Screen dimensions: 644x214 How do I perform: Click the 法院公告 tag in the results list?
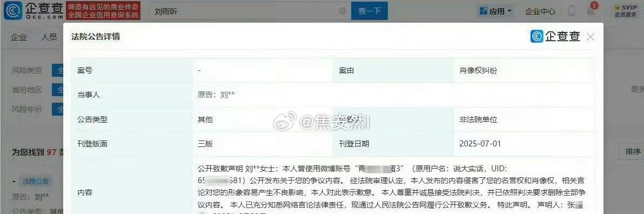[36, 181]
